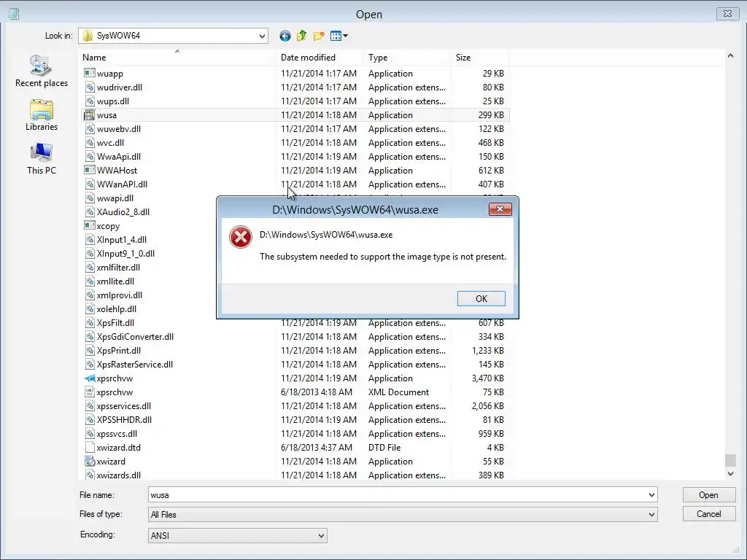This screenshot has height=560, width=747.
Task: Select the xwizard.dtd file icon
Action: [x=89, y=447]
